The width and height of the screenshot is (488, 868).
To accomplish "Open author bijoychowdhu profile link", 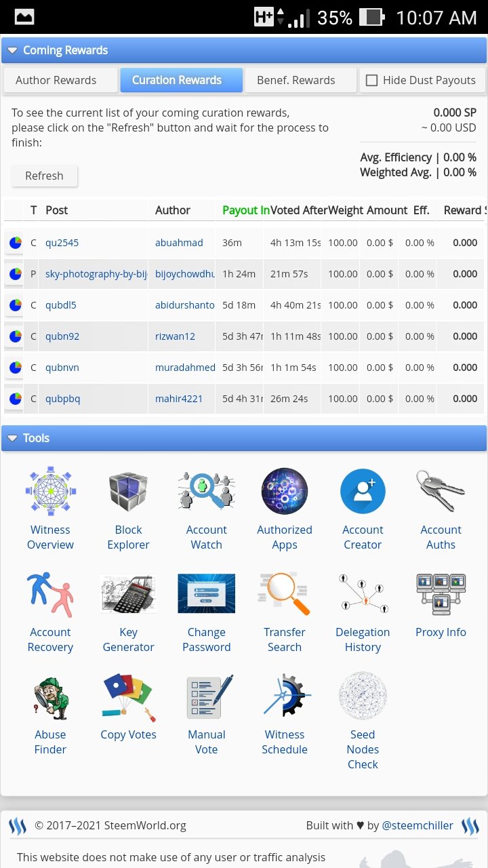I will pyautogui.click(x=185, y=274).
